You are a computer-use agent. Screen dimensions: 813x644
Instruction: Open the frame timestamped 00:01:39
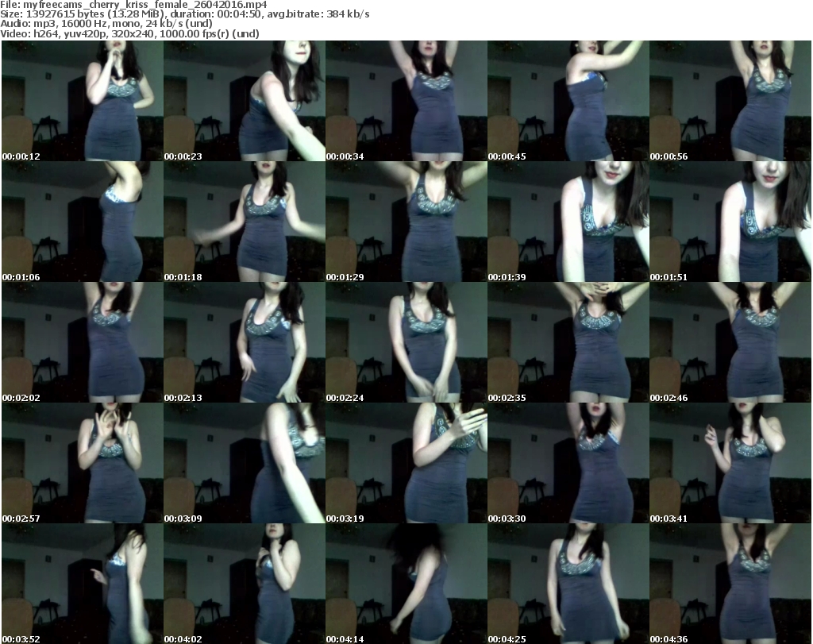pos(568,222)
